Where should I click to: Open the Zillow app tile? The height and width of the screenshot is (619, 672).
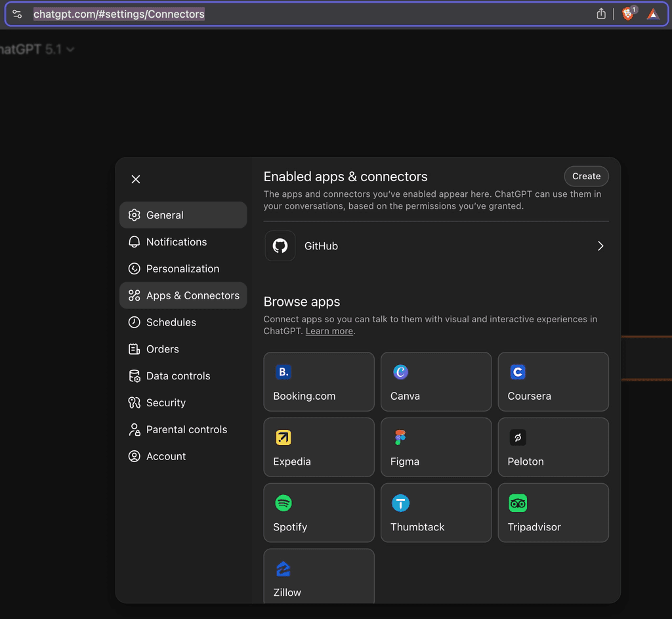coord(318,576)
